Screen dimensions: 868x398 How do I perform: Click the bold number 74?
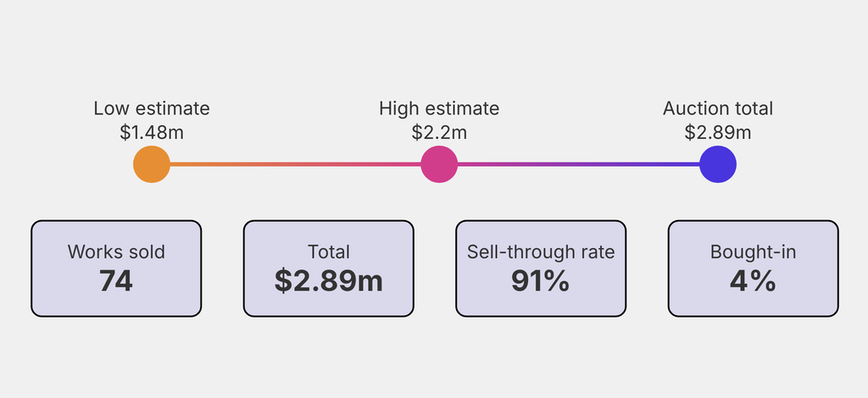[116, 281]
